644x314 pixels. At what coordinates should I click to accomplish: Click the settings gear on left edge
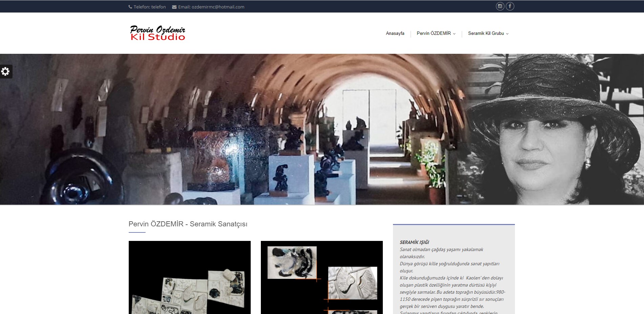(x=5, y=71)
